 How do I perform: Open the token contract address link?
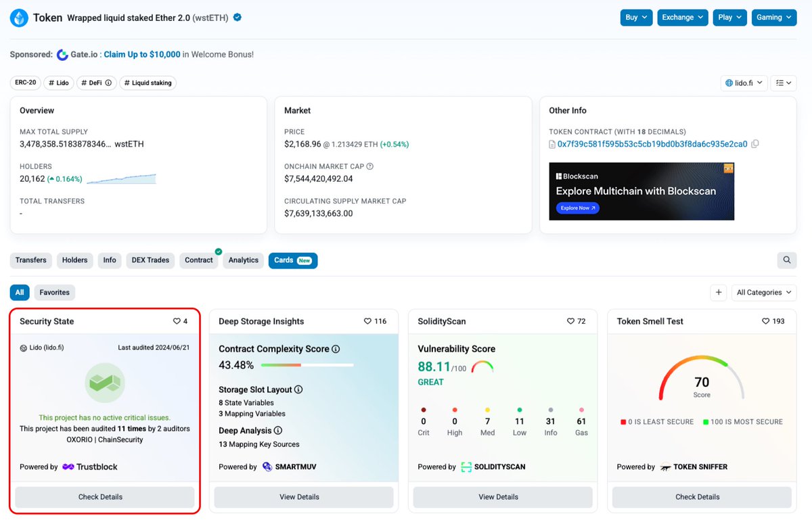652,144
